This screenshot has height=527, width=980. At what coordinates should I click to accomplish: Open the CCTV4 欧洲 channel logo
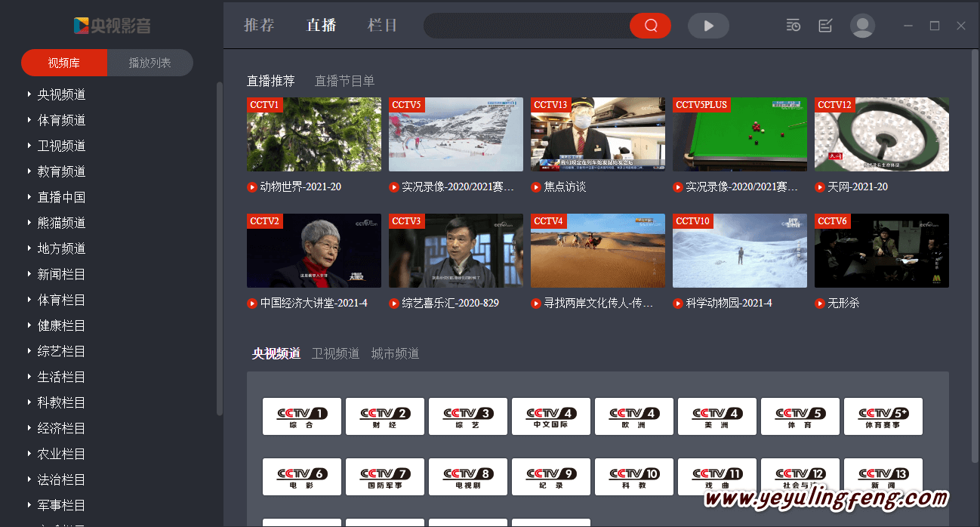pos(634,417)
